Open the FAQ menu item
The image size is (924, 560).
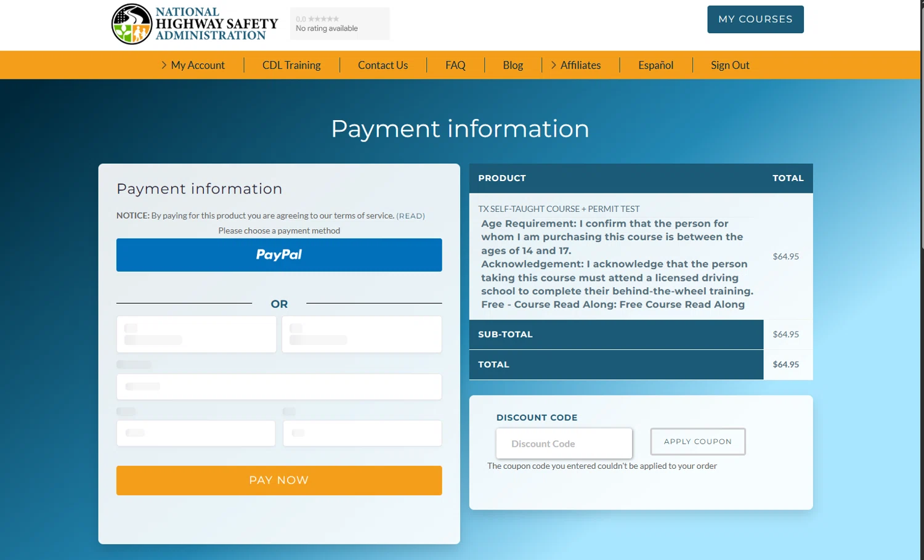point(455,65)
